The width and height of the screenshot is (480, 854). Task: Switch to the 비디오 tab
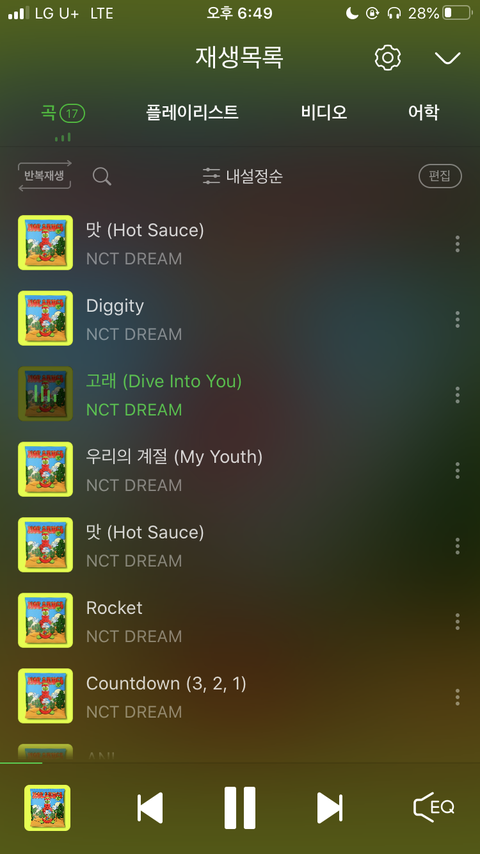click(324, 113)
